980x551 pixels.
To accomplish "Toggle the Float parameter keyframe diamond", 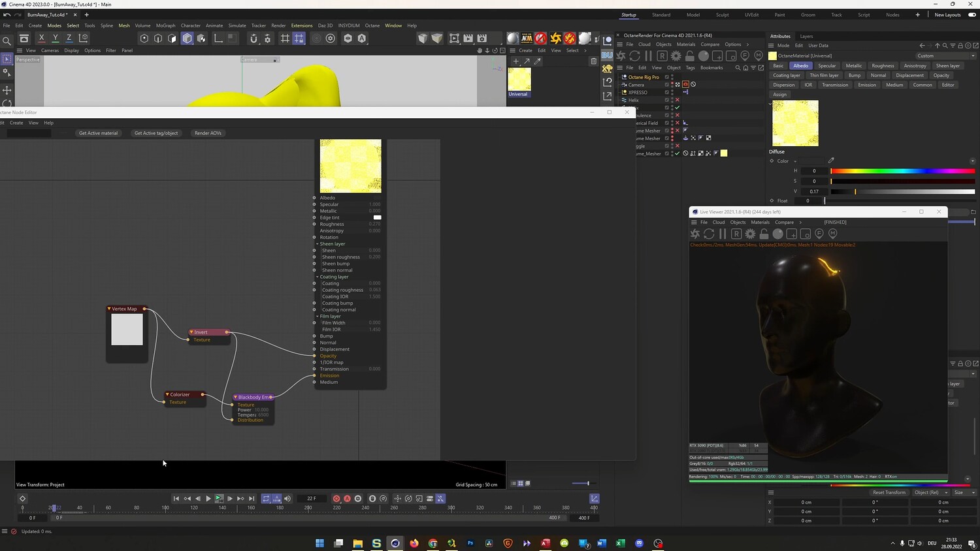I will pos(772,200).
